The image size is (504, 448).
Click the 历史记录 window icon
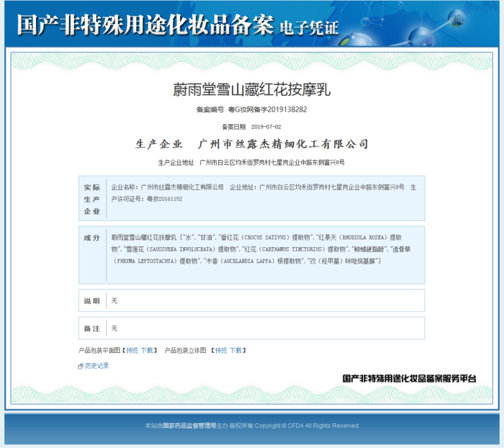pos(81,366)
